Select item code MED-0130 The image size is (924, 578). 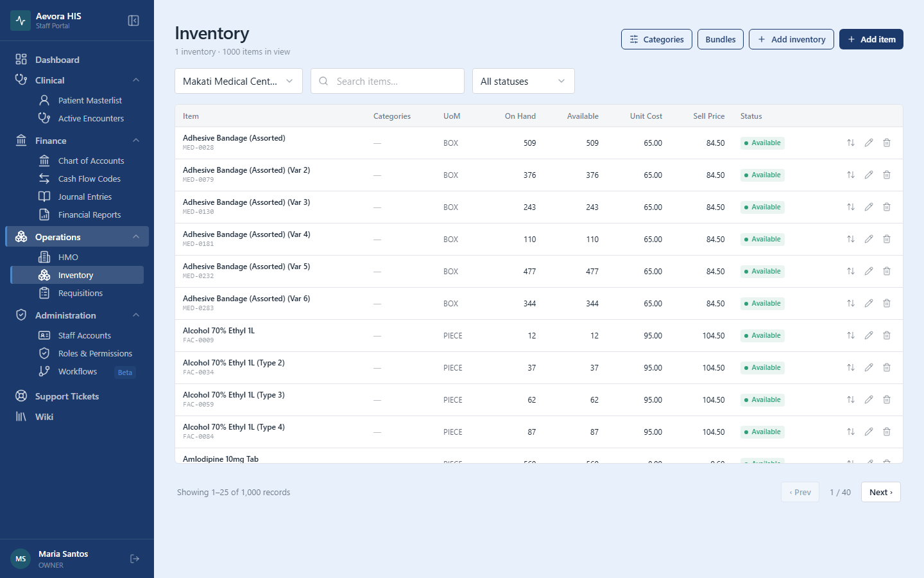click(198, 212)
